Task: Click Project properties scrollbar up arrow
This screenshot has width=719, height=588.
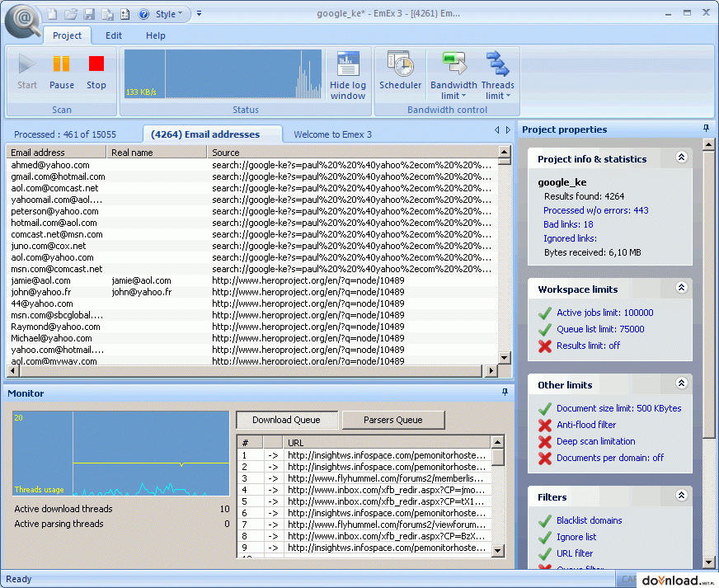Action: click(708, 145)
